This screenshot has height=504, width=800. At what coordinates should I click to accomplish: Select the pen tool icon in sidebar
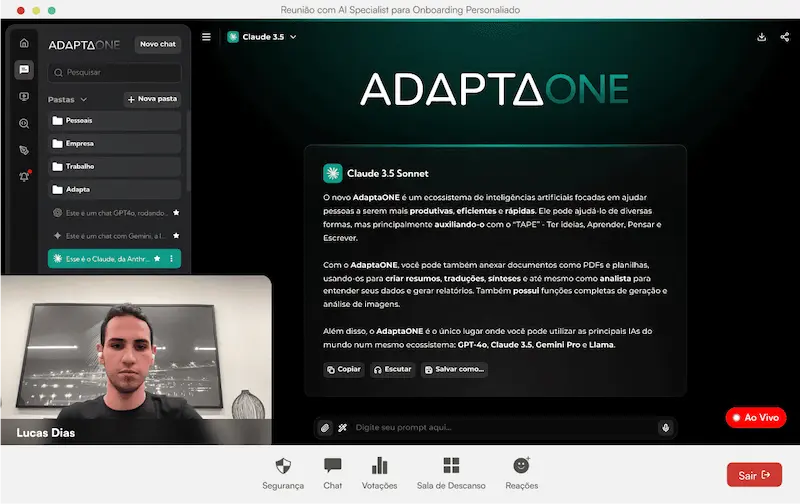24,150
